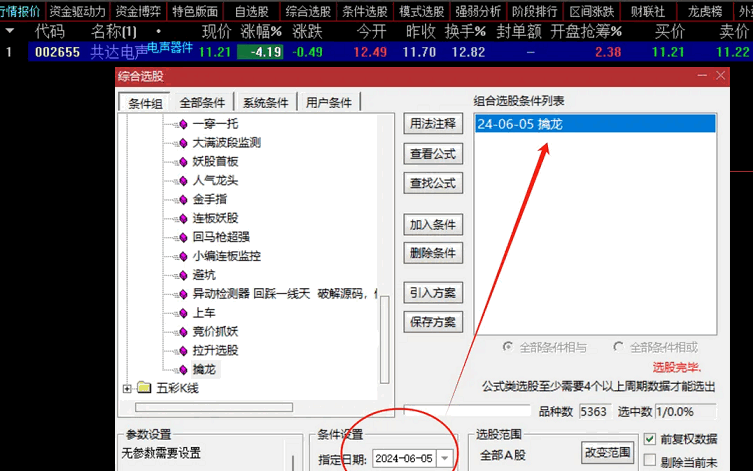Click the diamond icon beside 竞价抓妖
The image size is (753, 471).
click(x=183, y=332)
